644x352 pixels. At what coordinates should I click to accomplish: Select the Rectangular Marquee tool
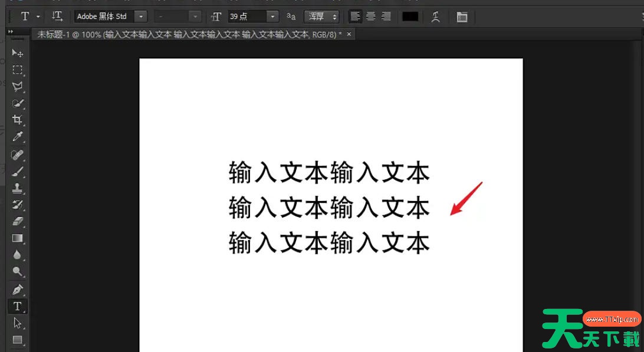(x=17, y=70)
